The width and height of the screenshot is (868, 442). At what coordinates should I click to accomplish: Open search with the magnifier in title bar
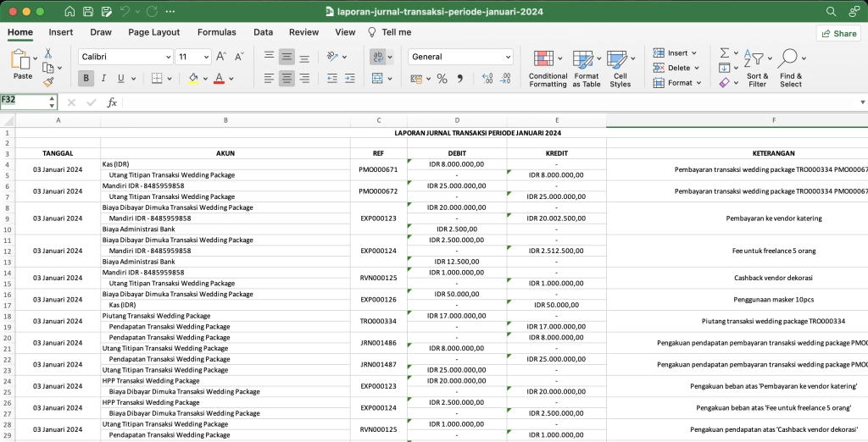click(x=831, y=11)
